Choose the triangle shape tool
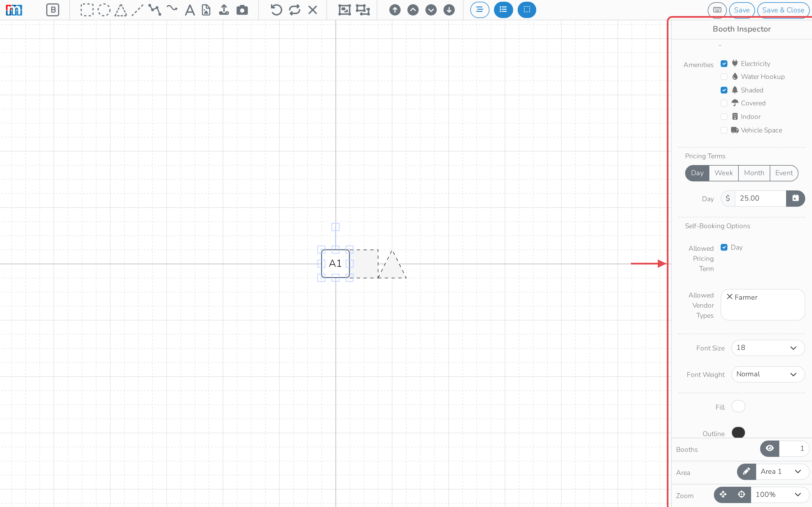This screenshot has width=812, height=507. point(121,10)
